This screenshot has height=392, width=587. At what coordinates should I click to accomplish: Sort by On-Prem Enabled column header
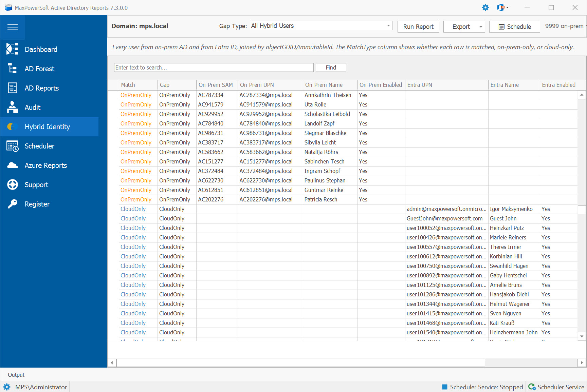click(x=381, y=85)
